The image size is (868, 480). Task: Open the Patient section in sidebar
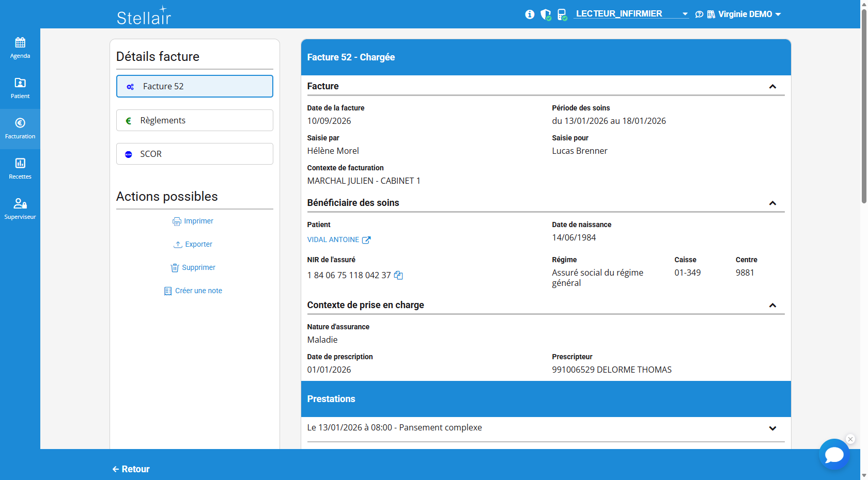pos(20,88)
